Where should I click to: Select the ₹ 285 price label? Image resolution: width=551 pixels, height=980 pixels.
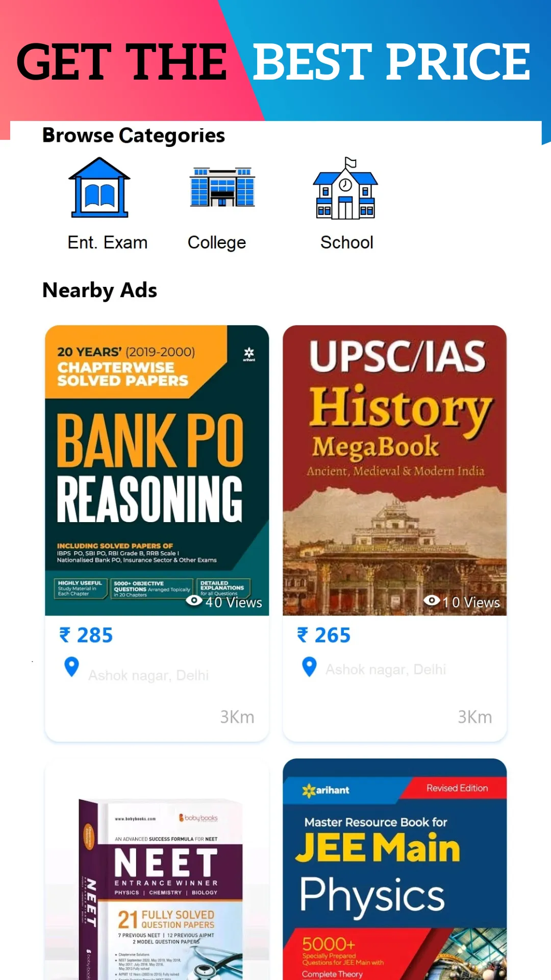(86, 635)
